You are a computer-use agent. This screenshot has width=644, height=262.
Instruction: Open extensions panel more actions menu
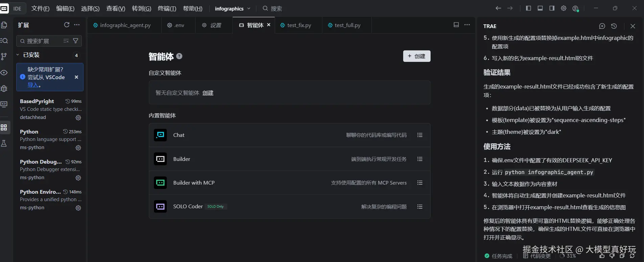click(x=77, y=25)
